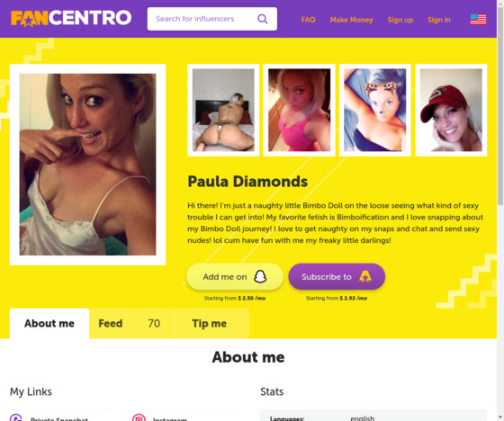Open the US flag language selector

478,19
